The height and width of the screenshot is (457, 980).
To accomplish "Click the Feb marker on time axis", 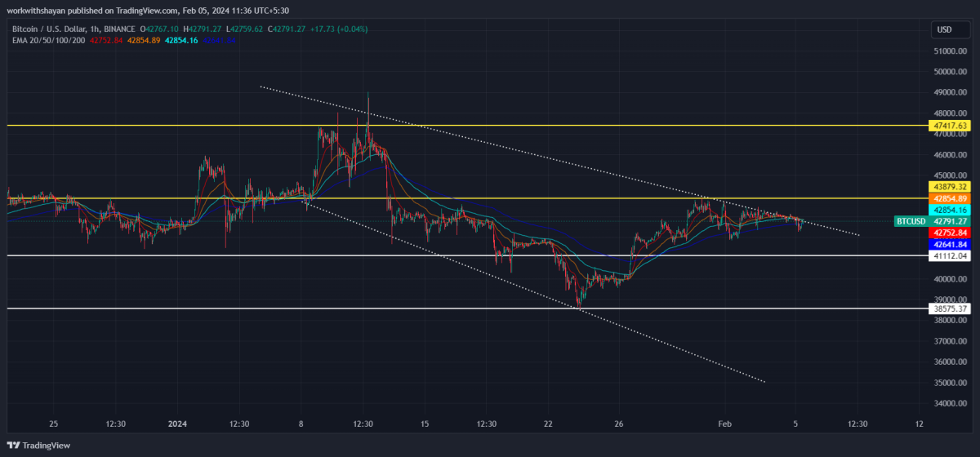I will [x=724, y=424].
